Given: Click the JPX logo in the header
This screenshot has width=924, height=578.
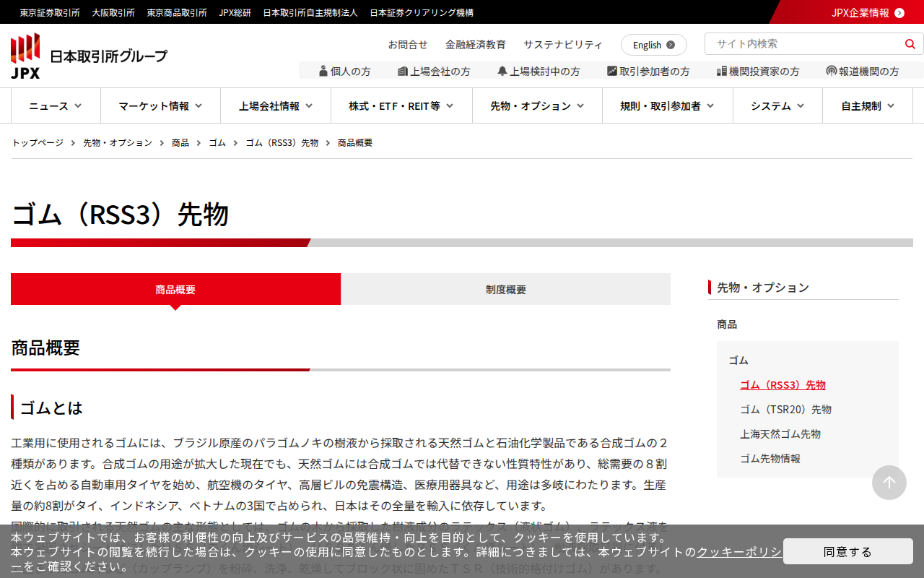Looking at the screenshot, I should 89,56.
